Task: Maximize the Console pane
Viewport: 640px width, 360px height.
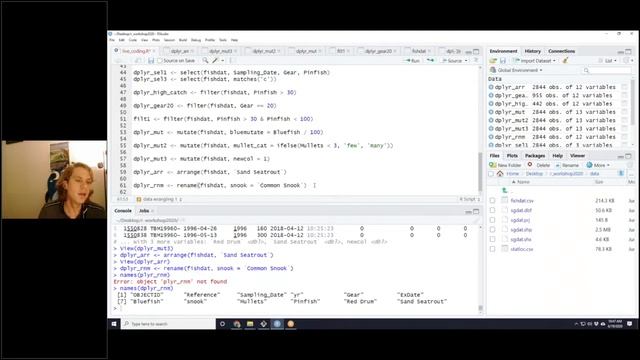Action: [x=476, y=211]
